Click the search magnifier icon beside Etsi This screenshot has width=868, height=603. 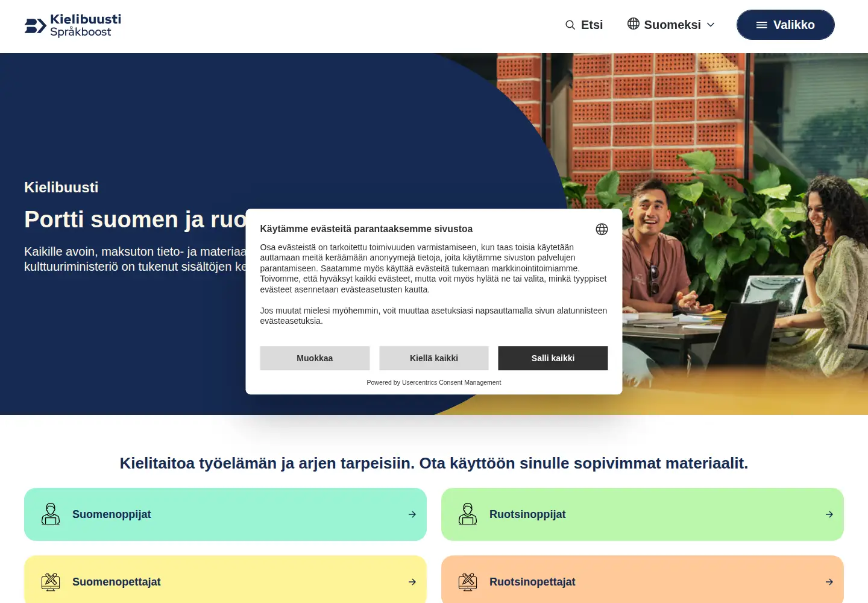click(x=570, y=25)
